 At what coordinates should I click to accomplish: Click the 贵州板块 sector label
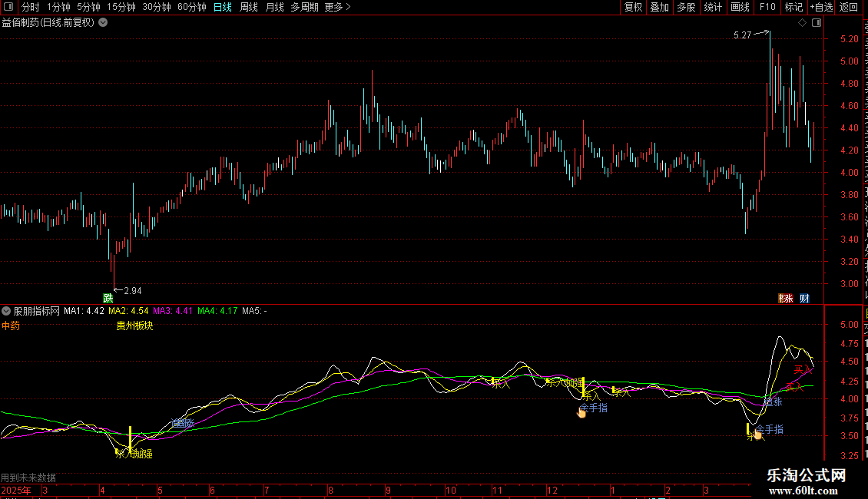(134, 326)
